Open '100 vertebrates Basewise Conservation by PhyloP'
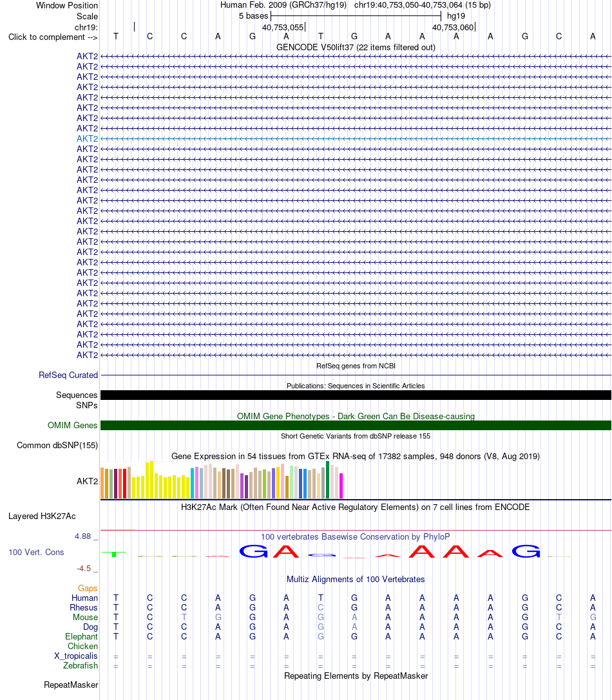Image resolution: width=612 pixels, height=700 pixels. coord(356,536)
